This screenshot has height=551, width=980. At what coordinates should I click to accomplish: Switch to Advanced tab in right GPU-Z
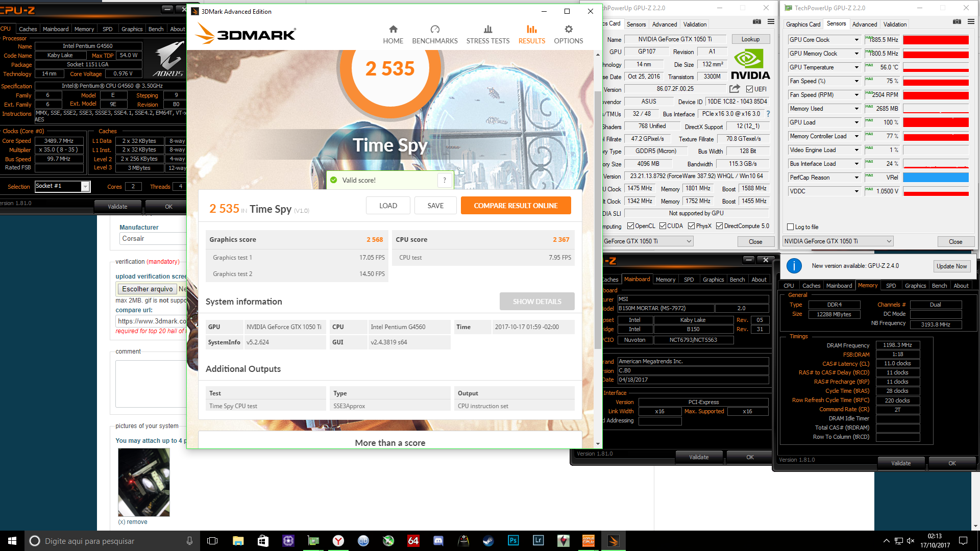pyautogui.click(x=865, y=24)
